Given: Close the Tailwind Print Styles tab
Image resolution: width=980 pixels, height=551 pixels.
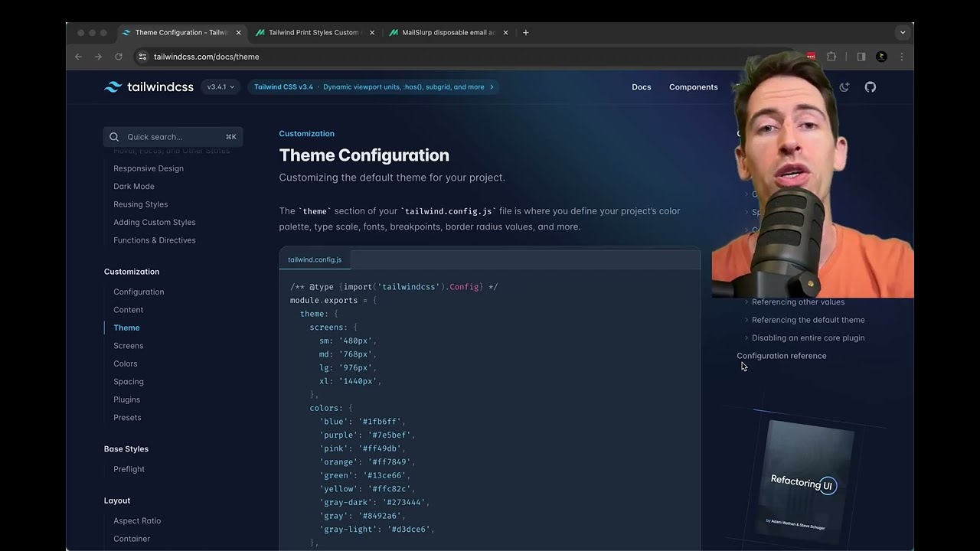Looking at the screenshot, I should tap(373, 33).
